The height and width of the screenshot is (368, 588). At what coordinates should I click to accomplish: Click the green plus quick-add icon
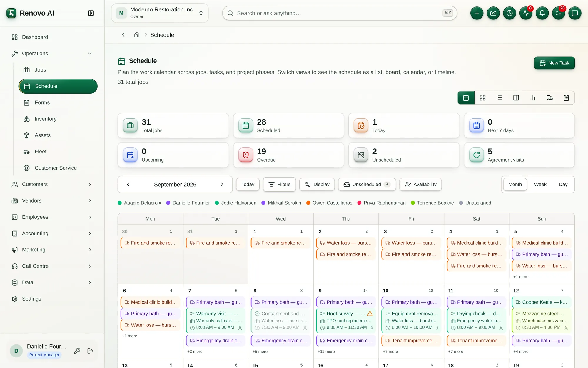click(477, 13)
